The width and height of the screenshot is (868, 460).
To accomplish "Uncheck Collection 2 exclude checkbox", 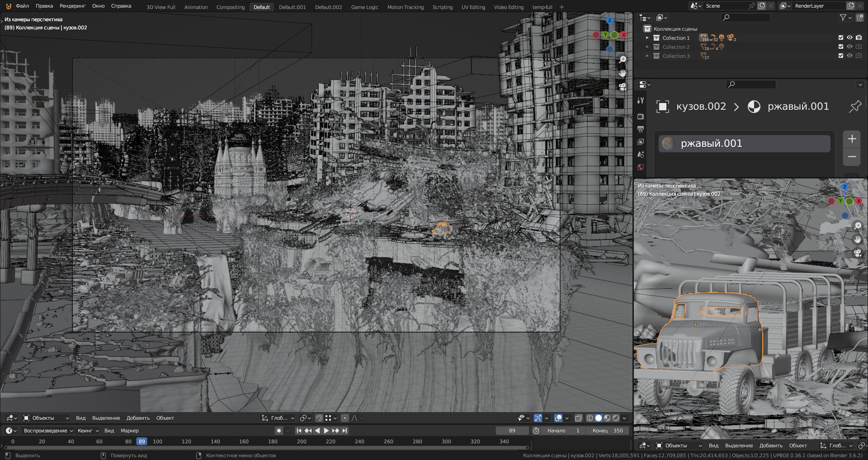I will tap(841, 47).
